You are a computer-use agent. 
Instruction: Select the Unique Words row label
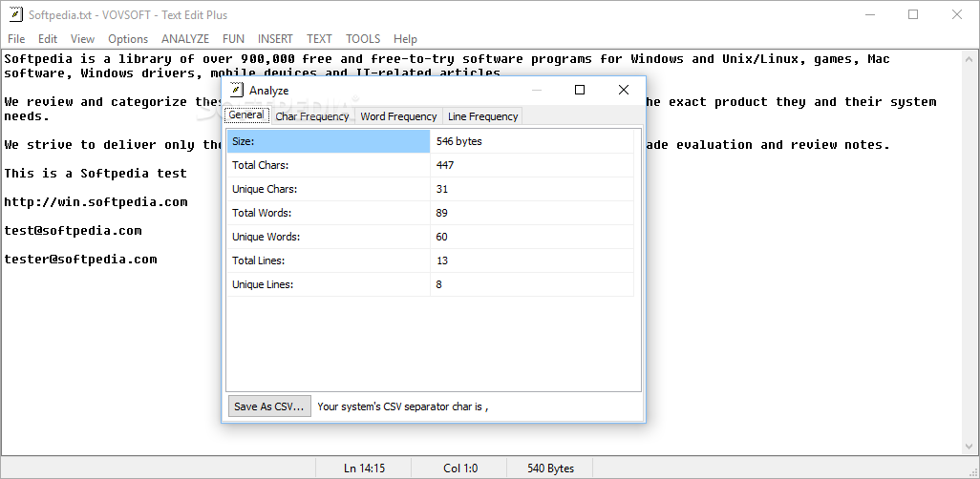pos(329,236)
